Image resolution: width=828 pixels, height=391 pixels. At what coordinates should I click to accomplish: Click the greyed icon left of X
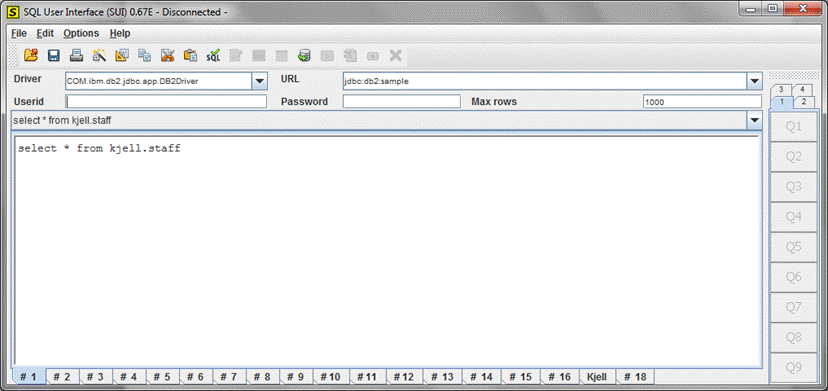click(x=373, y=55)
